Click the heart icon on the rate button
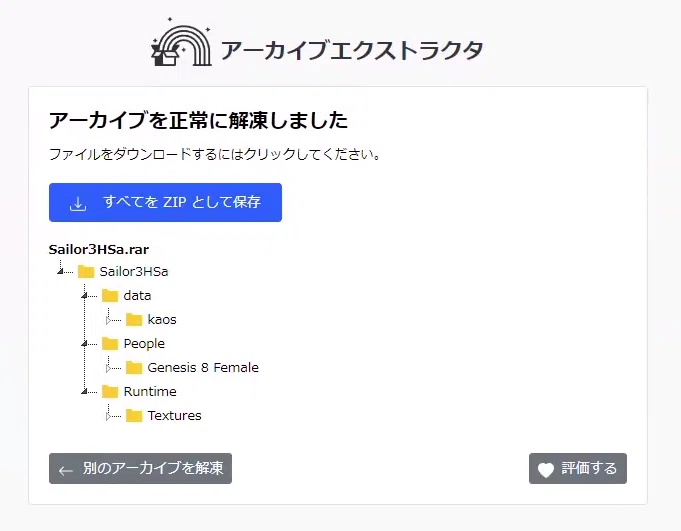The height and width of the screenshot is (531, 681). (x=545, y=469)
